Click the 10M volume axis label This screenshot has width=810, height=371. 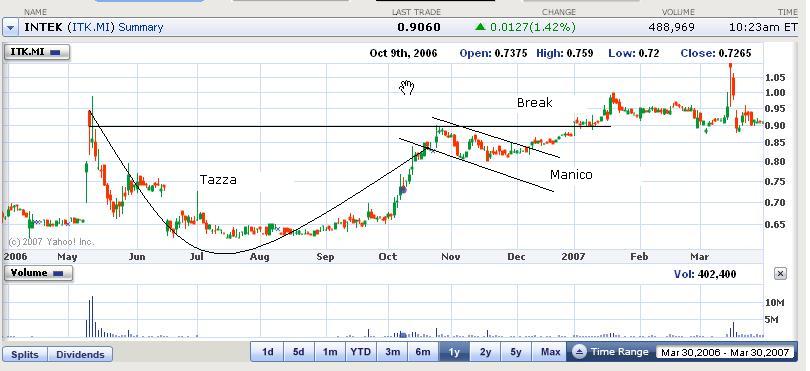775,303
